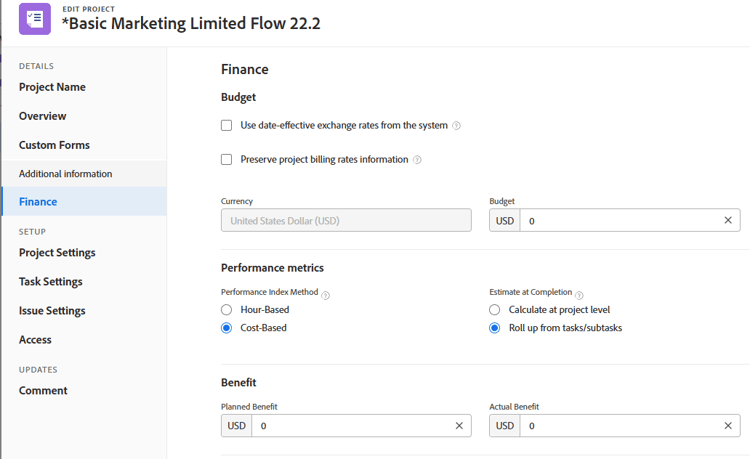Choose Calculate at project level option

click(x=495, y=310)
